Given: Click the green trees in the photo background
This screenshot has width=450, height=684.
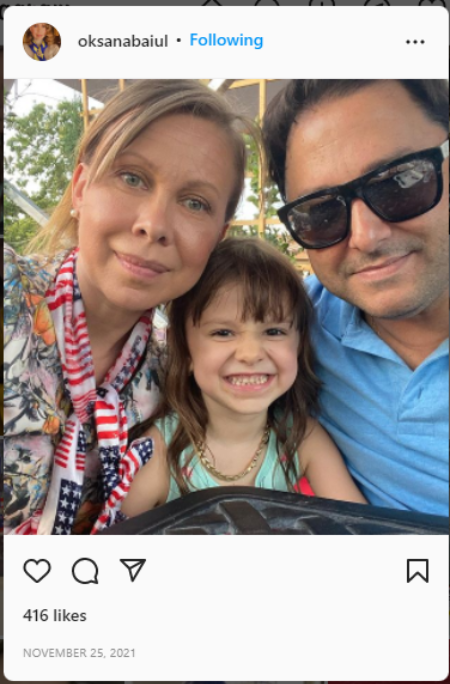Looking at the screenshot, I should [x=41, y=166].
